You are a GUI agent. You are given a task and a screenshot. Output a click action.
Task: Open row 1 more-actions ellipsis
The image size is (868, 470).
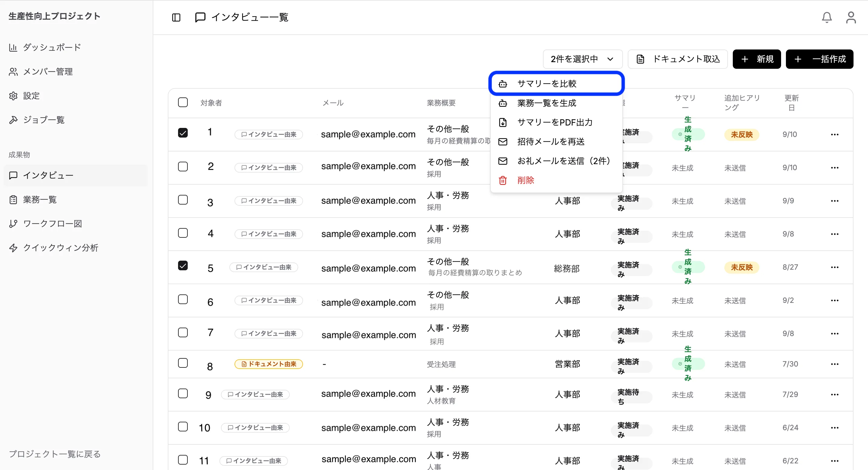pos(834,135)
